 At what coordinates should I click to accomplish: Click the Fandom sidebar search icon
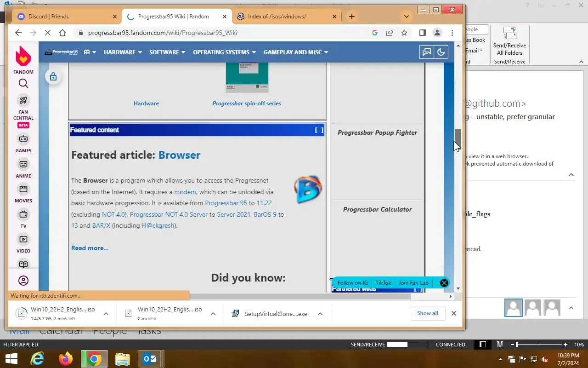pos(23,83)
